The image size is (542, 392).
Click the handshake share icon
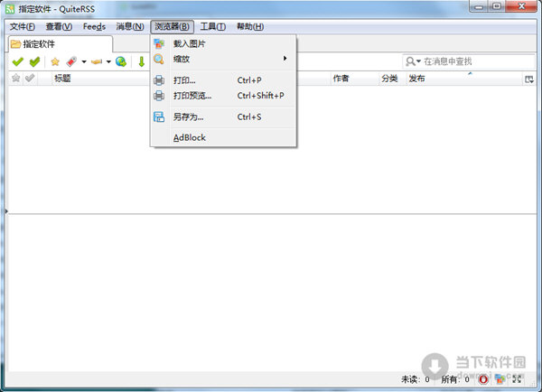97,62
